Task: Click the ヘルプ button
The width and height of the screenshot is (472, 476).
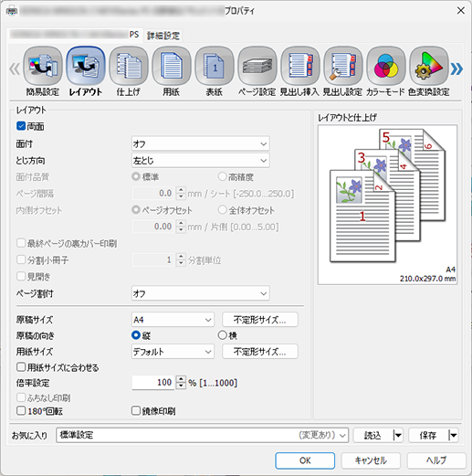Action: (x=436, y=460)
